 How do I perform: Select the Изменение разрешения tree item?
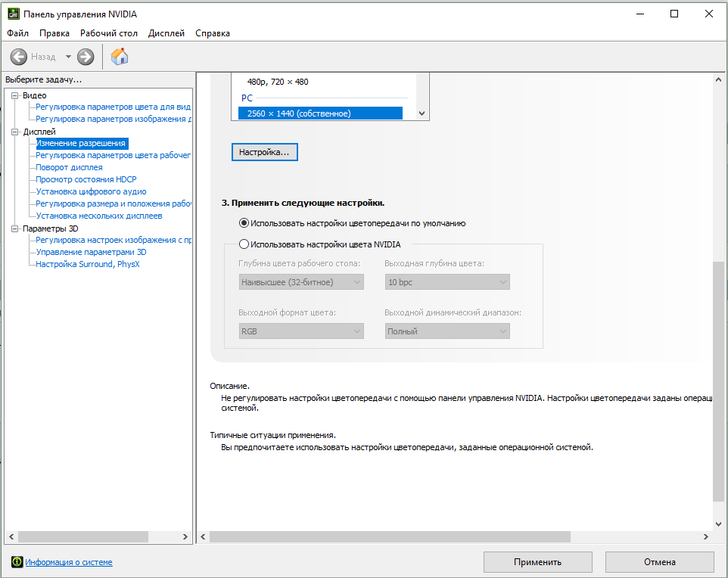(x=81, y=144)
